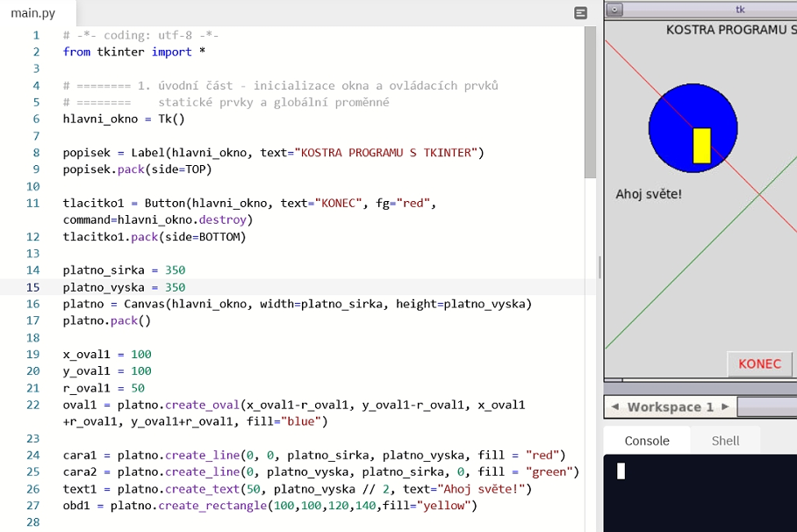Select the main.py file tab

point(33,13)
